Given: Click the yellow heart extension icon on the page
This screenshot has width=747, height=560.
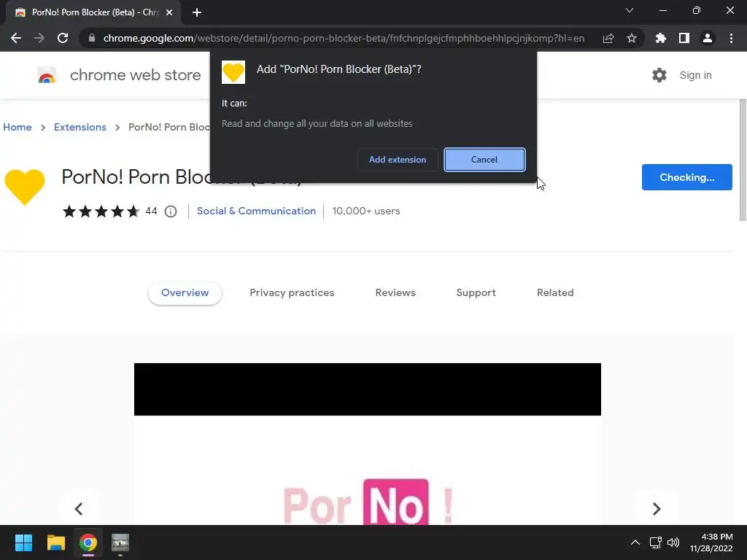Looking at the screenshot, I should tap(25, 187).
